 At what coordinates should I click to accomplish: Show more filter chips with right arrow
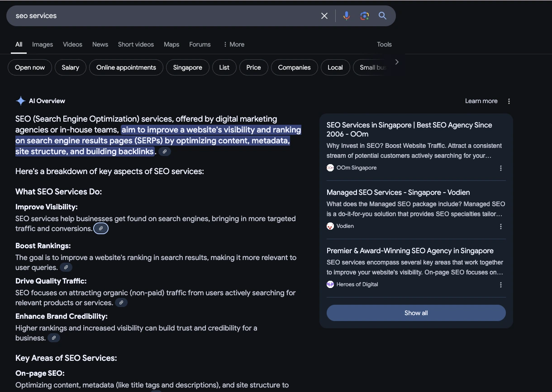click(397, 62)
